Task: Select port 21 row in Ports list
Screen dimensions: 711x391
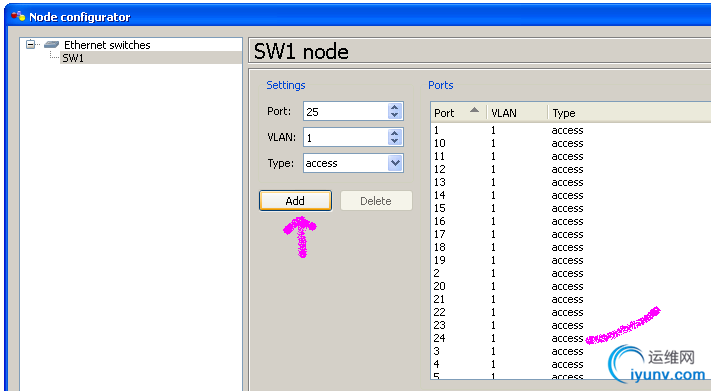Action: click(571, 299)
